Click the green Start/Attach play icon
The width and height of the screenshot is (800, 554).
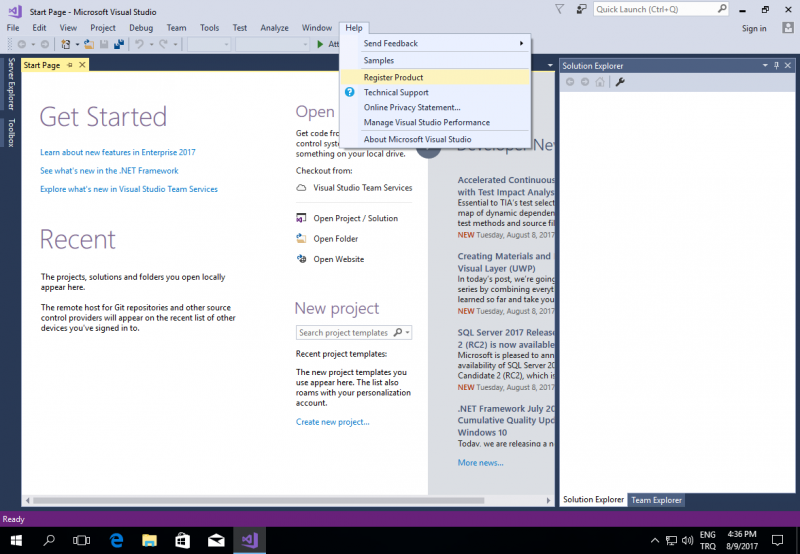pyautogui.click(x=320, y=44)
